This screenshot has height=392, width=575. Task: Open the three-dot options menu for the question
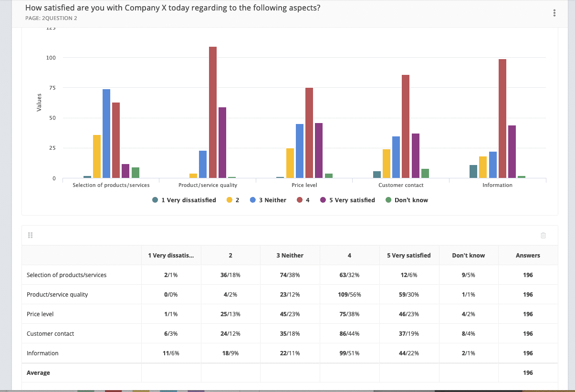click(554, 12)
